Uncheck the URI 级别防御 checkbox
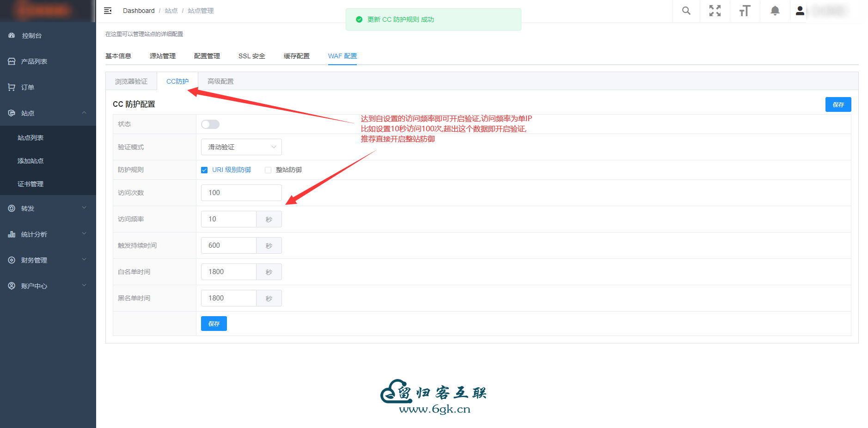The width and height of the screenshot is (868, 428). pyautogui.click(x=204, y=170)
